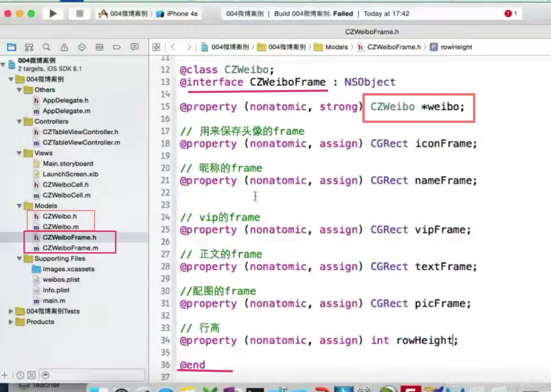Show the Symbol navigator
551x392 pixels.
[x=29, y=47]
